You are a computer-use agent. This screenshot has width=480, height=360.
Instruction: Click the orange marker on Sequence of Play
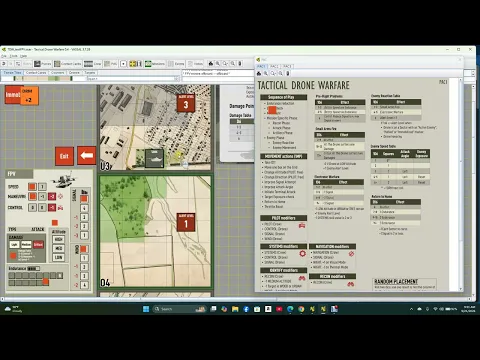pyautogui.click(x=272, y=110)
